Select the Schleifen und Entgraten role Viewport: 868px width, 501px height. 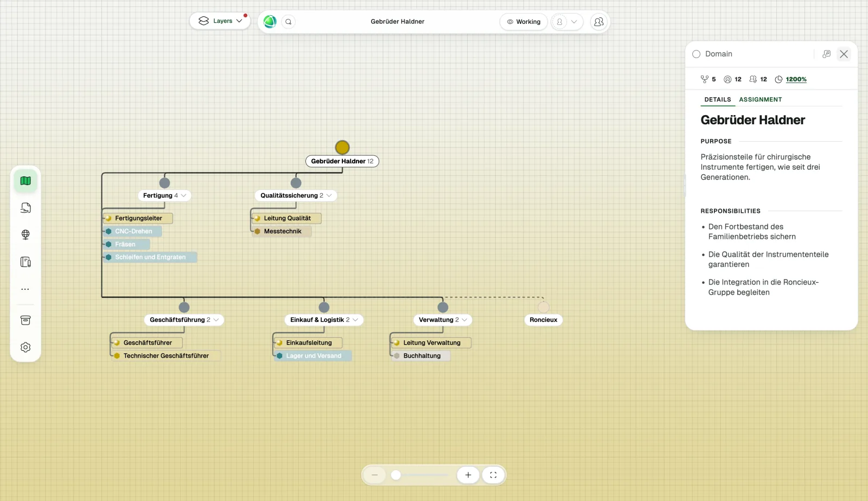150,257
